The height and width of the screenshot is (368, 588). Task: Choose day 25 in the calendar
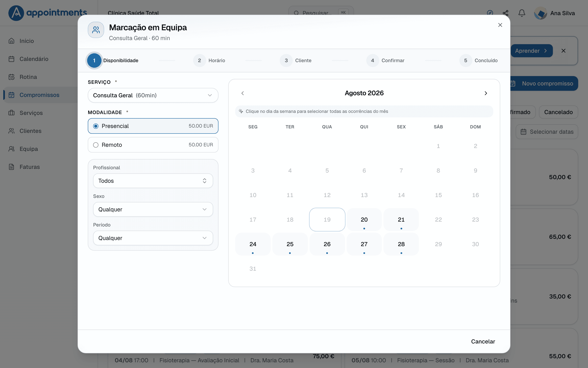[x=290, y=244]
